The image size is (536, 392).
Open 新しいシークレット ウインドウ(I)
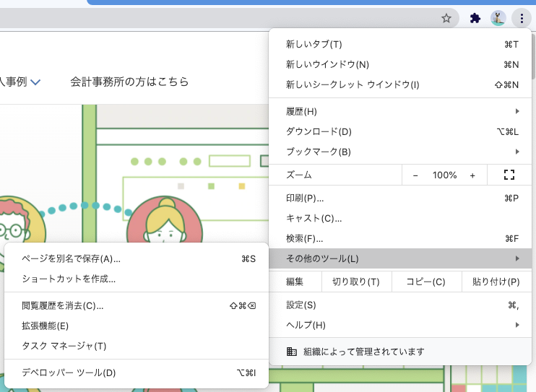(400, 84)
